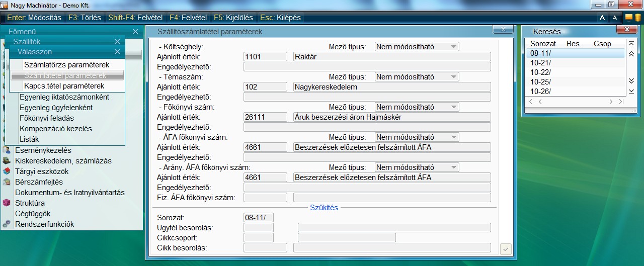Close the Válasszon popup
This screenshot has height=266, width=644.
tap(117, 52)
